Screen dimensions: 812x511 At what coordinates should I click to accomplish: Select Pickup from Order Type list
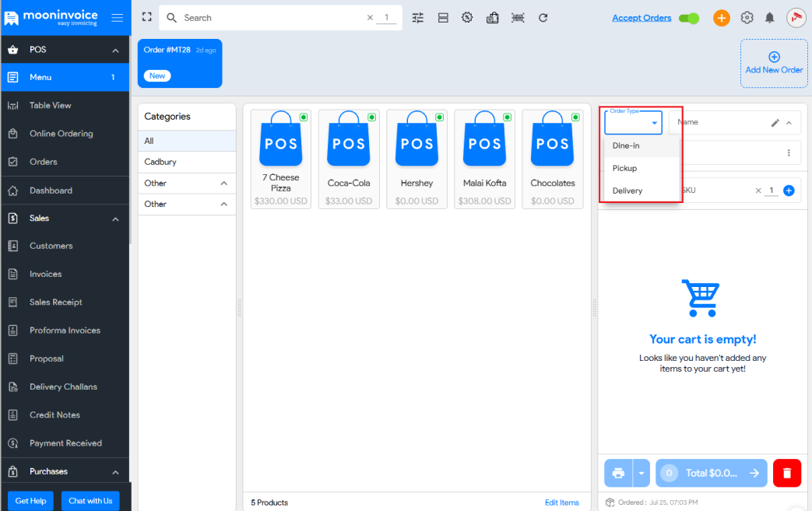624,168
